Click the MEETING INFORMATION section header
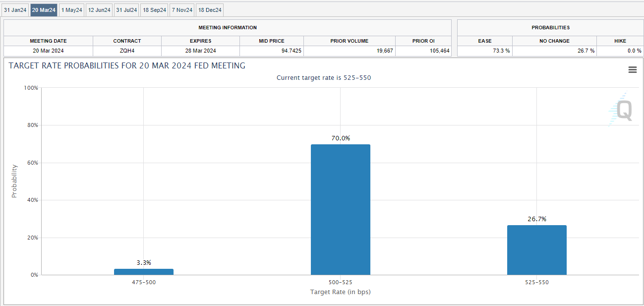This screenshot has height=306, width=644. tap(228, 28)
